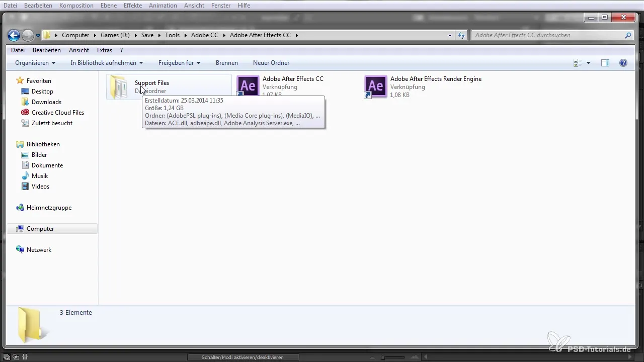Expand the arrow after Adobe After Effects CC breadcrumb
Screen dimensions: 644x362
coord(297,35)
